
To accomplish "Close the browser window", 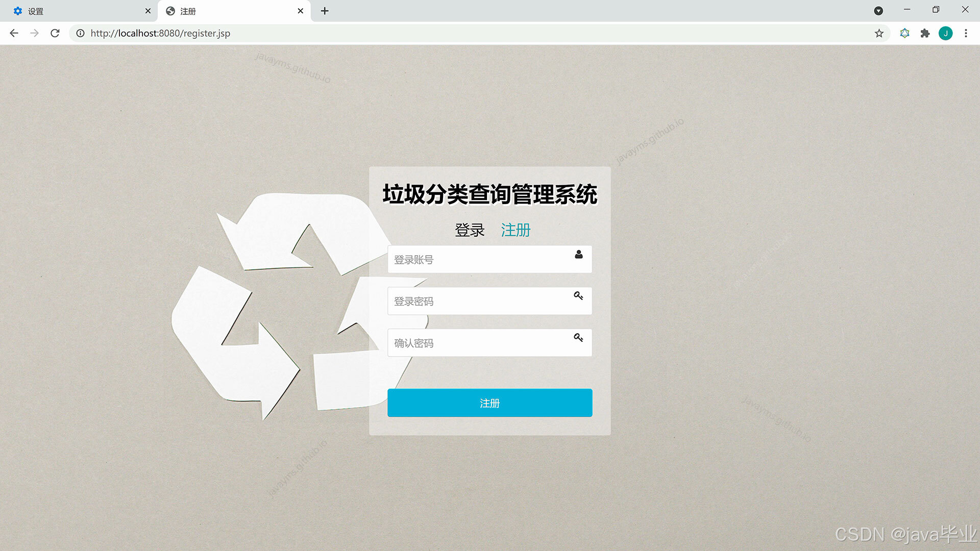I will [965, 10].
